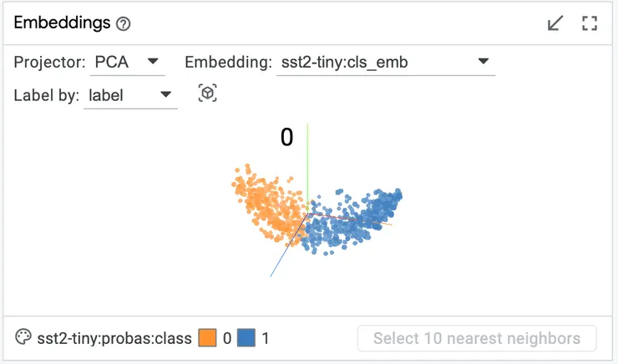Open the Embedding sst2-tiny:cls_emb dropdown
This screenshot has height=364, width=618.
[385, 63]
